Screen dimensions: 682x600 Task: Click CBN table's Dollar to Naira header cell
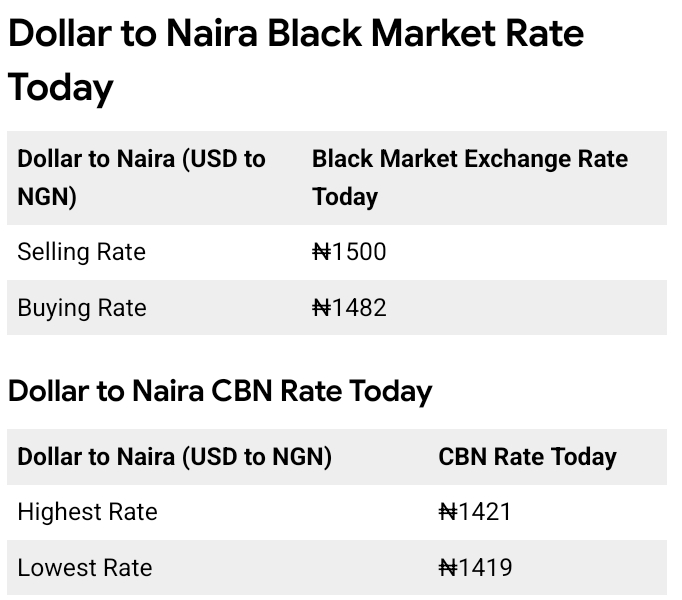(x=175, y=457)
